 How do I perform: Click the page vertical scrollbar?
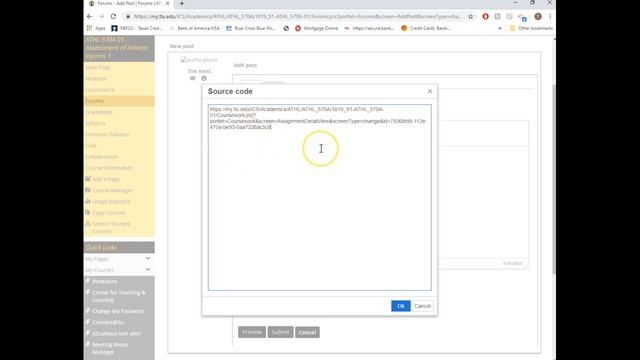click(x=554, y=180)
